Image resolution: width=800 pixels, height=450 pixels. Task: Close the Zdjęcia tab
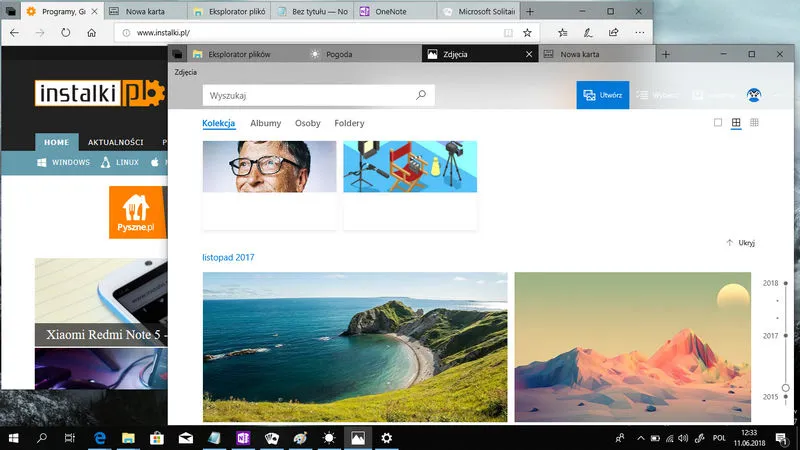(529, 54)
